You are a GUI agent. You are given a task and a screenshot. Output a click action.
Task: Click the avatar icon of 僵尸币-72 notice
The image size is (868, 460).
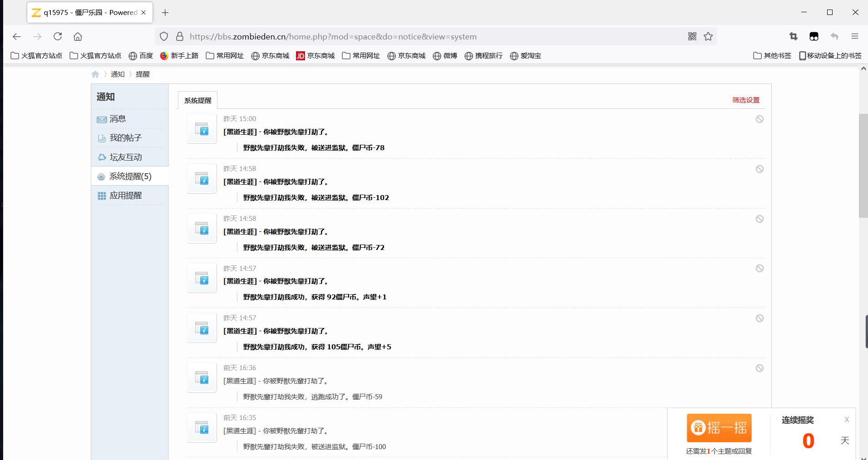(202, 229)
